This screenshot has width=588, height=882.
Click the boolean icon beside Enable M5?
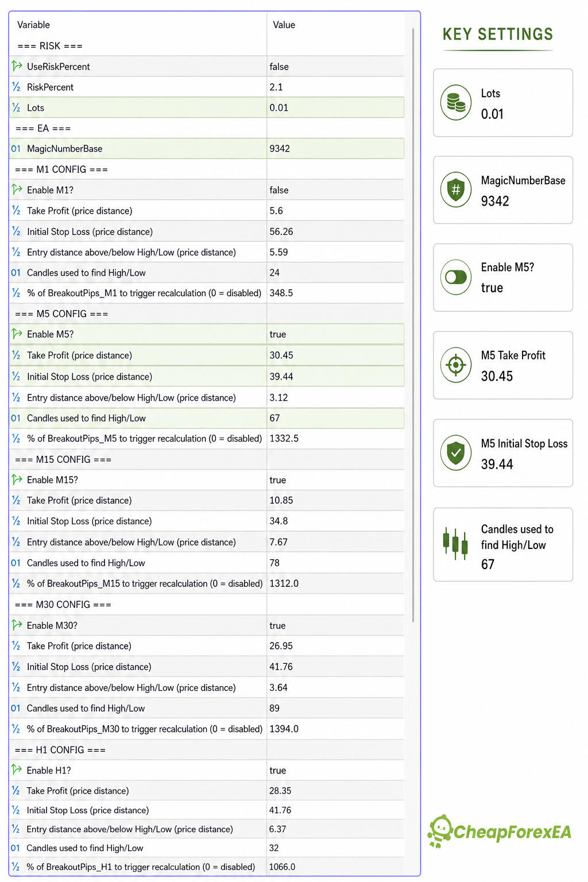[x=17, y=334]
